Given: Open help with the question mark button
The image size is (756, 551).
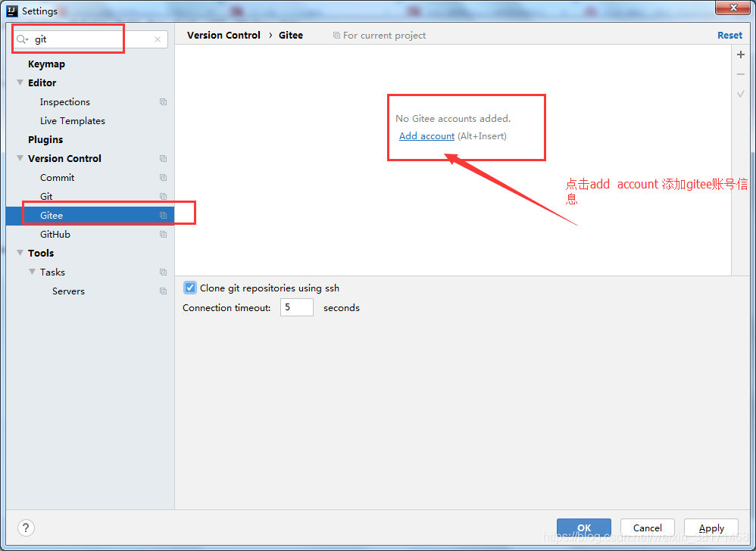Looking at the screenshot, I should point(26,528).
